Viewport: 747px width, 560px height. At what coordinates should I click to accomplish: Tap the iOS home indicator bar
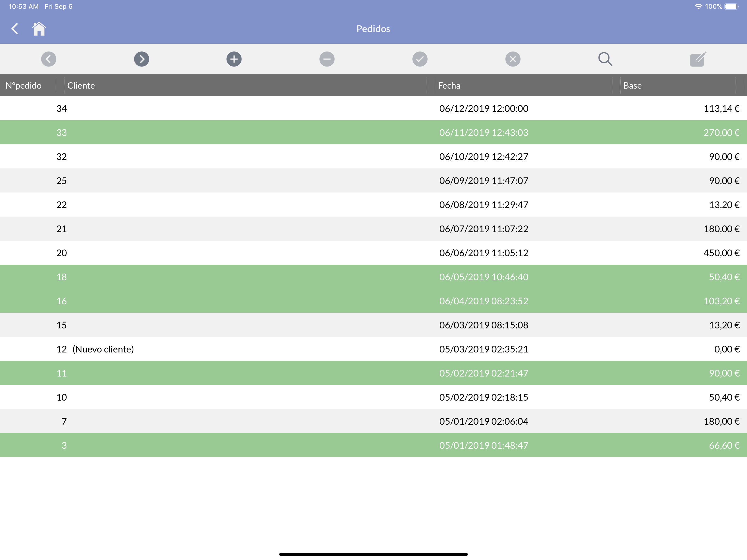(x=373, y=554)
